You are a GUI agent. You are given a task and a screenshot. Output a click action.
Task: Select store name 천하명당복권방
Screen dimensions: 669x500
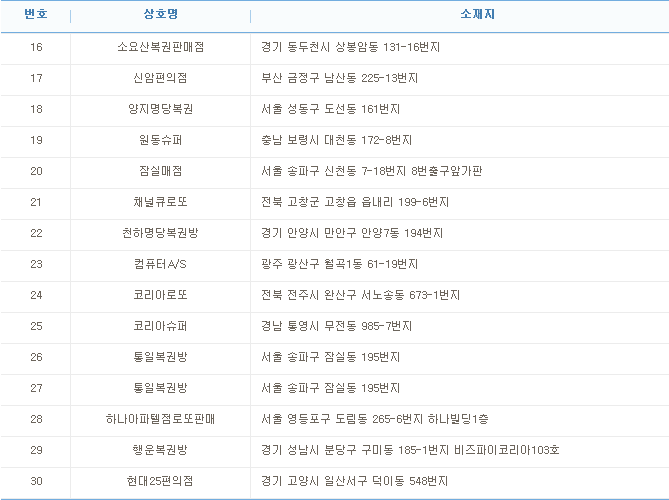pos(160,233)
